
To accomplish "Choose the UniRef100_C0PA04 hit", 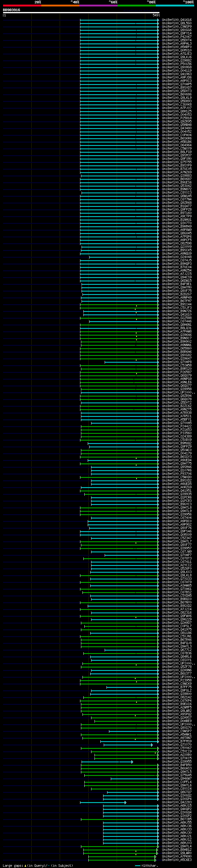I will pyautogui.click(x=176, y=135).
